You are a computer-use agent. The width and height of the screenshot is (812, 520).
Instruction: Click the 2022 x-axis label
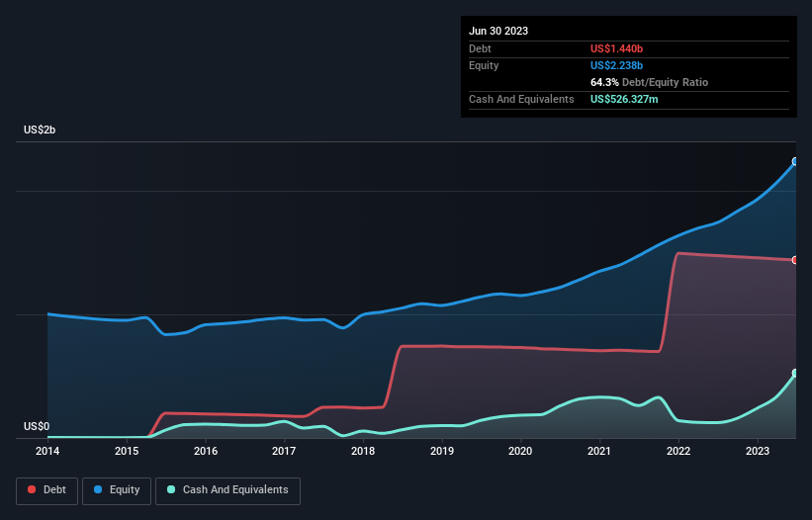click(678, 451)
